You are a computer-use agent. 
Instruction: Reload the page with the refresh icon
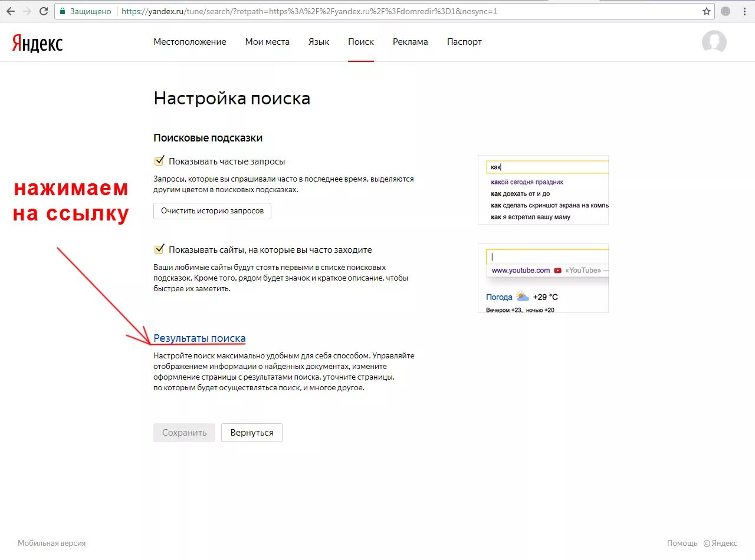click(x=44, y=11)
